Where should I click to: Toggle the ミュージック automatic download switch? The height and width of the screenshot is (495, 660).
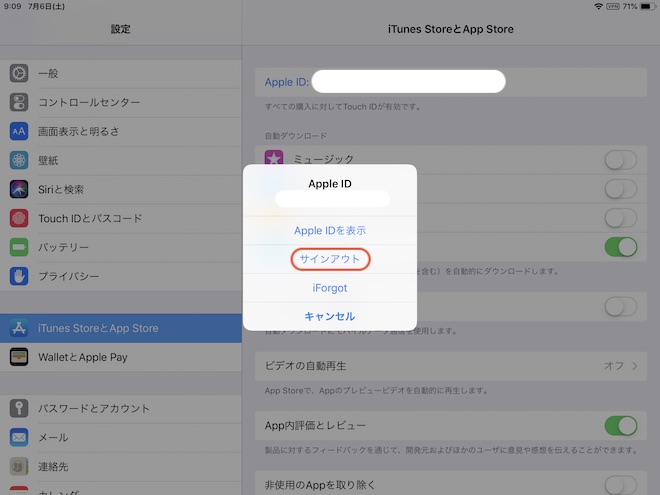coord(620,160)
